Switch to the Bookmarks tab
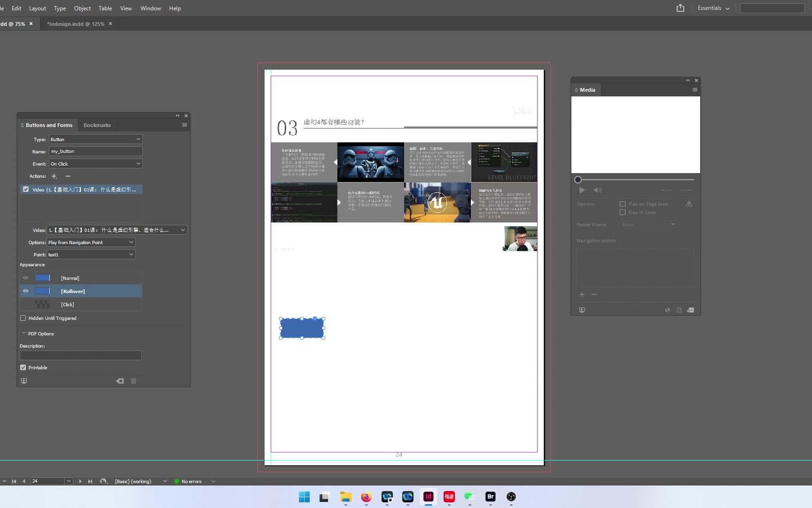812x508 pixels. pos(97,125)
